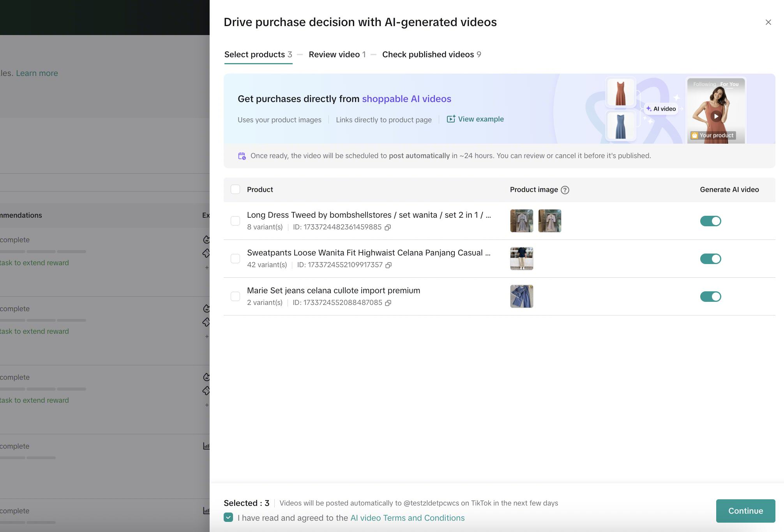Copy the Marie Set jeans product ID
This screenshot has width=784, height=532.
pyautogui.click(x=388, y=303)
